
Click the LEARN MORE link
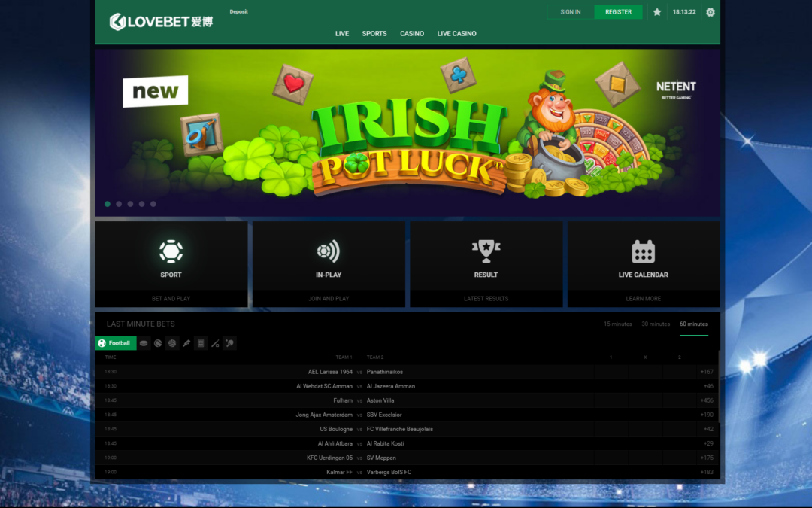tap(643, 299)
